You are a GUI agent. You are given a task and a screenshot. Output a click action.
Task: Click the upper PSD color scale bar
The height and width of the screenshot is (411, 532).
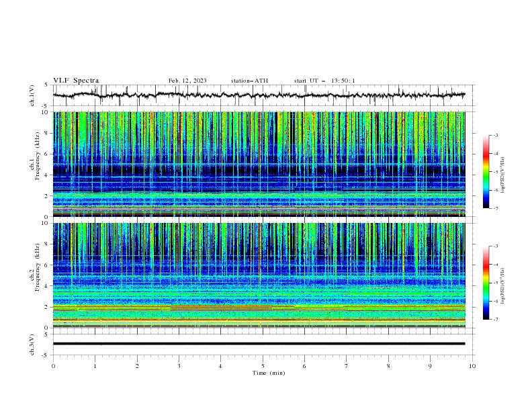486,172
